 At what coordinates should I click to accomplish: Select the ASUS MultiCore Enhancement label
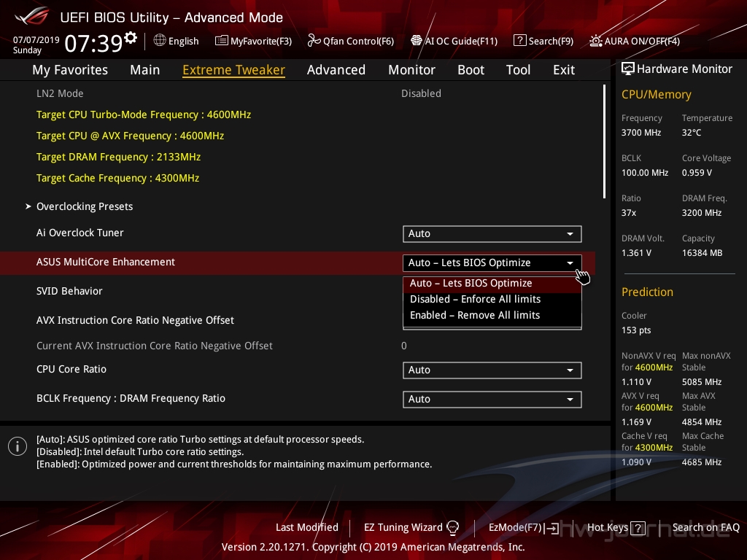(x=106, y=262)
